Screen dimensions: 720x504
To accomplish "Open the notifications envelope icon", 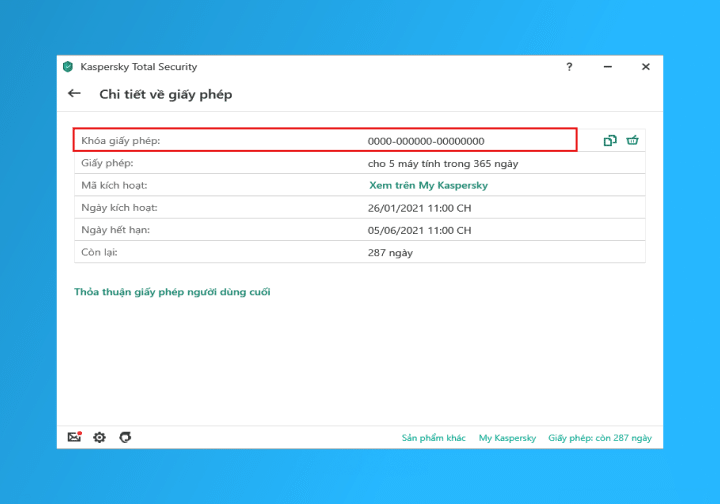I will (x=74, y=437).
